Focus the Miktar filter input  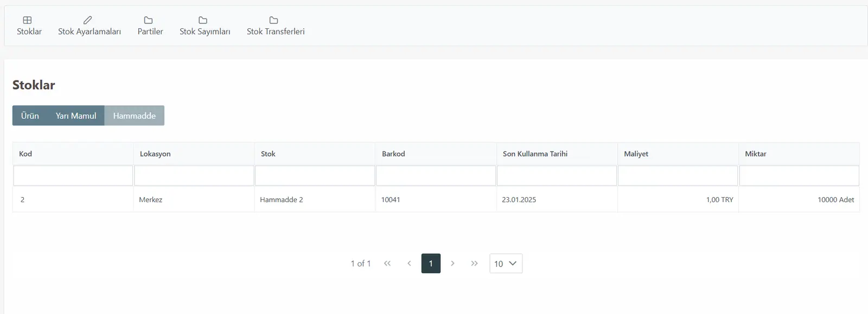pyautogui.click(x=799, y=176)
